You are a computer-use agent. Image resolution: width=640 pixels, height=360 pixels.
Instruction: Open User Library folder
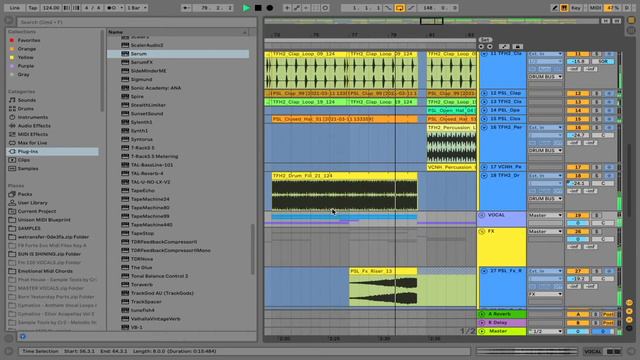(33, 203)
